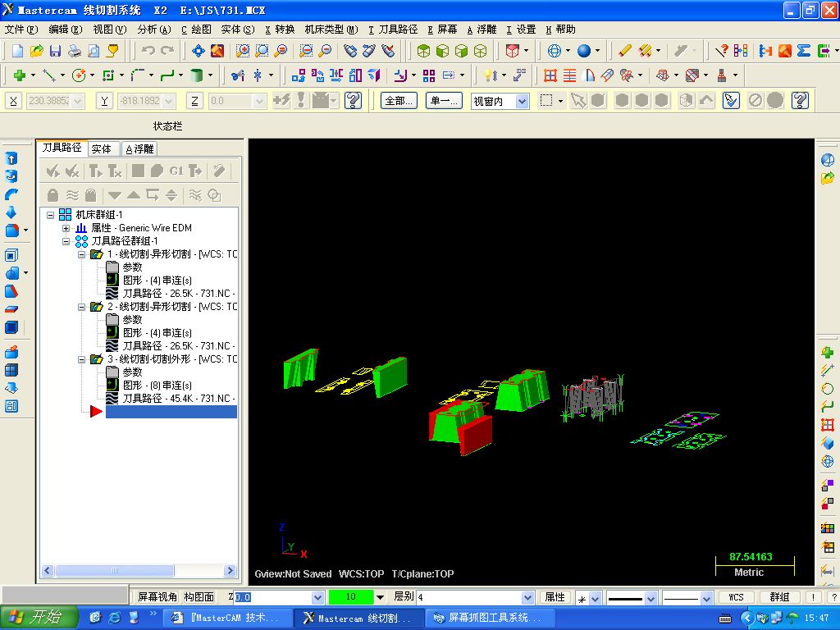Image resolution: width=840 pixels, height=630 pixels.
Task: Open a file using the folder icon
Action: [x=36, y=51]
